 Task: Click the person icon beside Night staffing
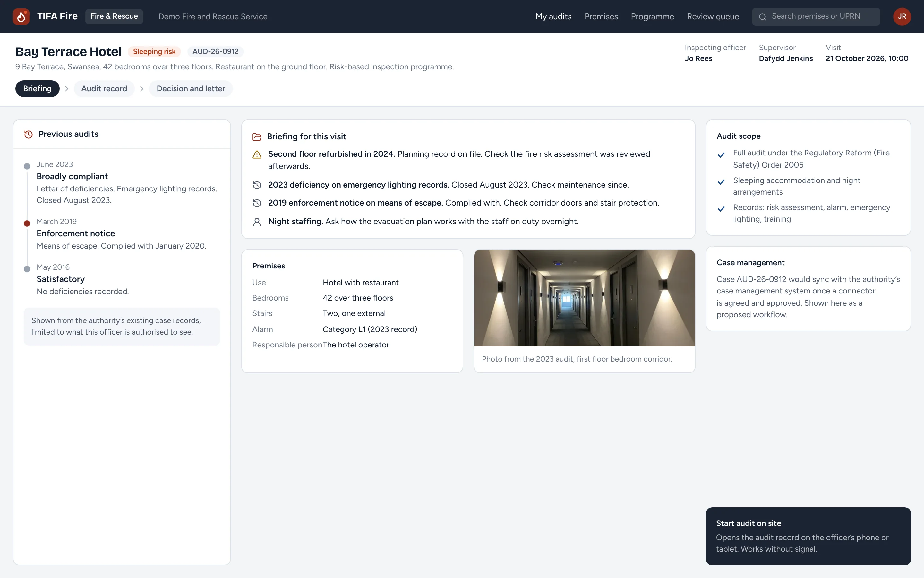click(x=257, y=222)
